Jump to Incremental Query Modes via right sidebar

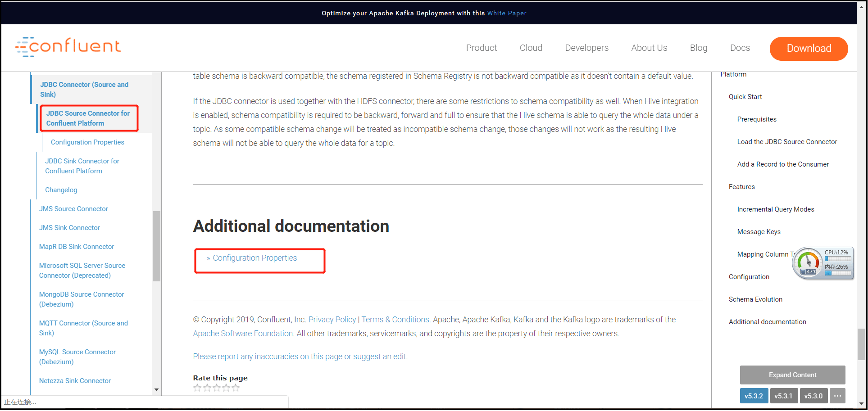coord(775,209)
